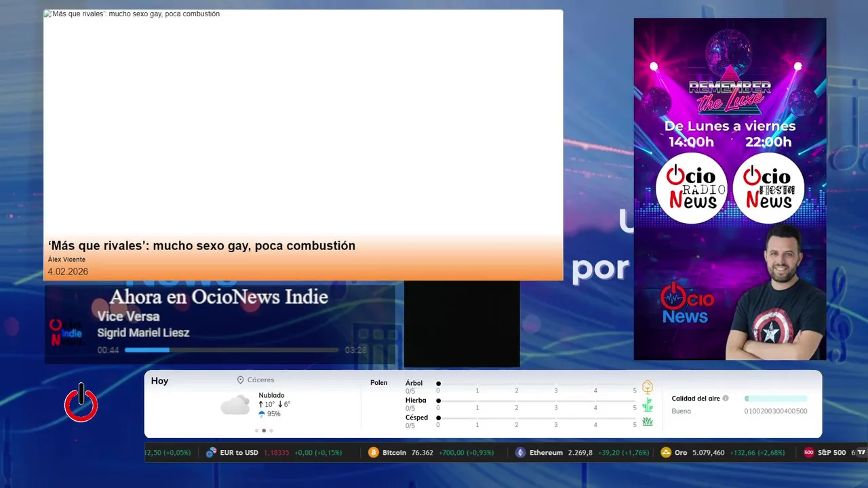Click the author name Álex Vicente
The width and height of the screenshot is (868, 488).
pyautogui.click(x=66, y=260)
